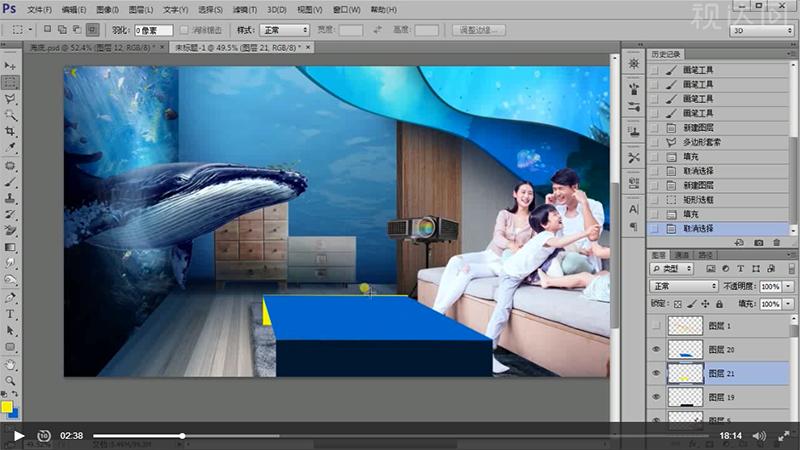Create new document from current history state
This screenshot has height=450, width=800.
point(739,243)
